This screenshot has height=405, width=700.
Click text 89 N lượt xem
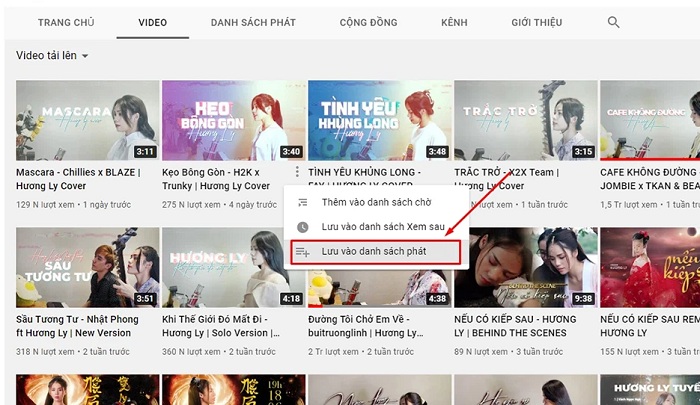[481, 352]
